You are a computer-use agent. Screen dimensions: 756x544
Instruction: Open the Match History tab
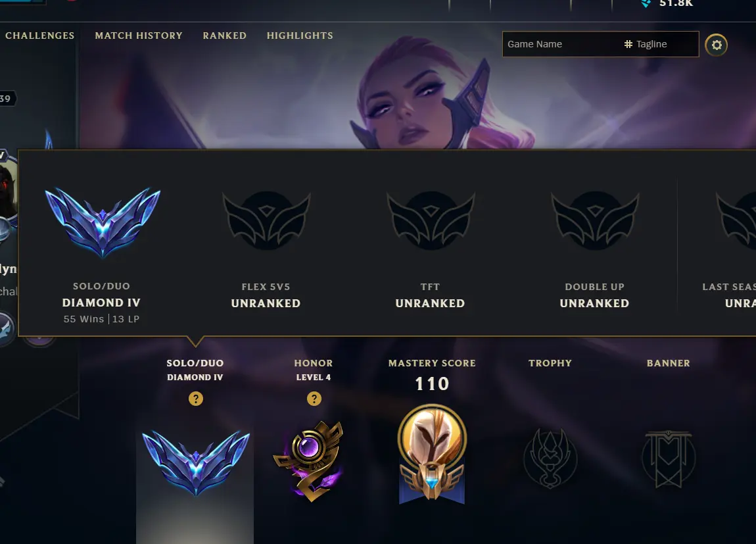coord(139,36)
